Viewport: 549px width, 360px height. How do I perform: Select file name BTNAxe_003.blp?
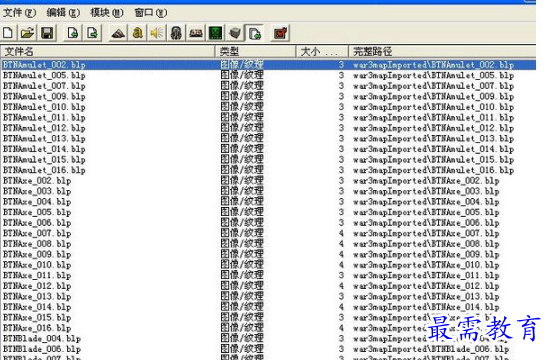37,191
